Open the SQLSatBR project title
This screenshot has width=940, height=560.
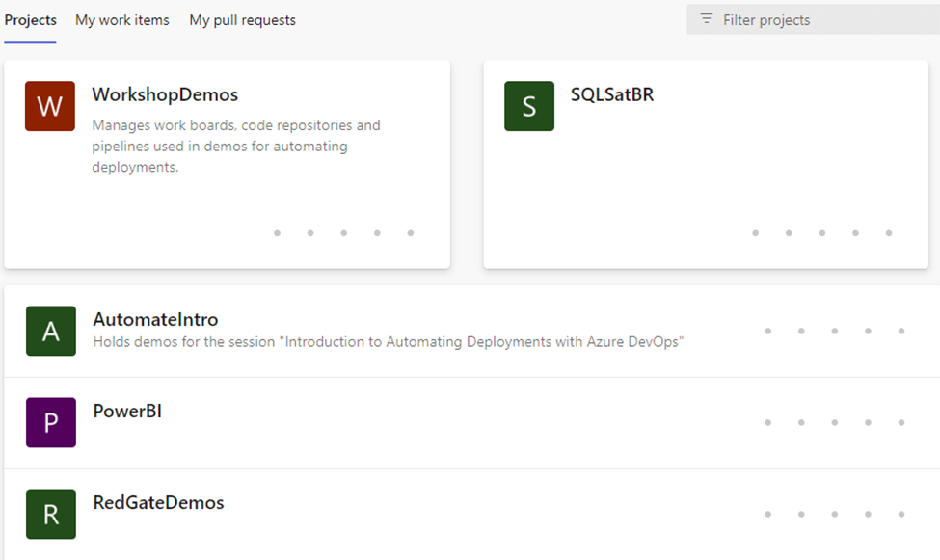pos(612,94)
